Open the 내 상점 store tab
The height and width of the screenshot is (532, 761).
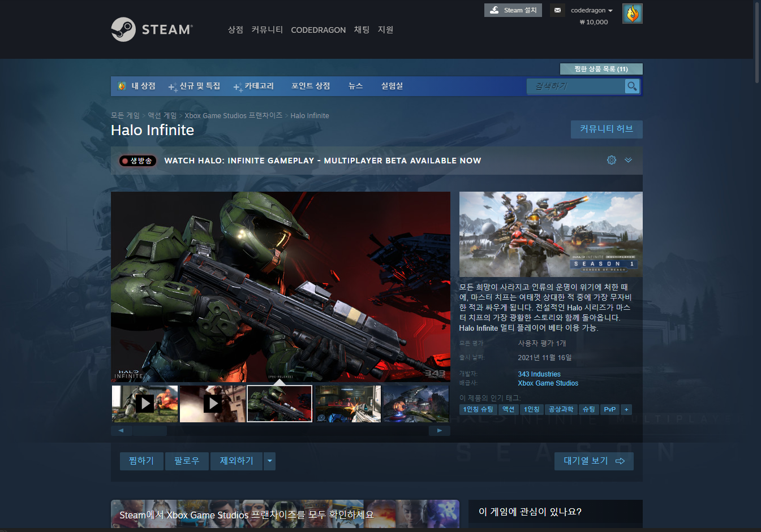click(137, 86)
